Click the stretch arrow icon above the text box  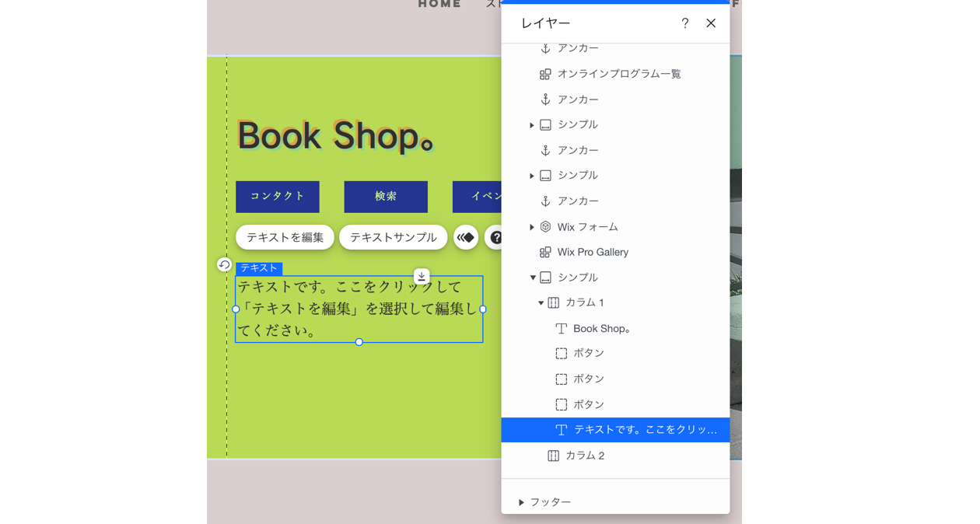pyautogui.click(x=421, y=274)
